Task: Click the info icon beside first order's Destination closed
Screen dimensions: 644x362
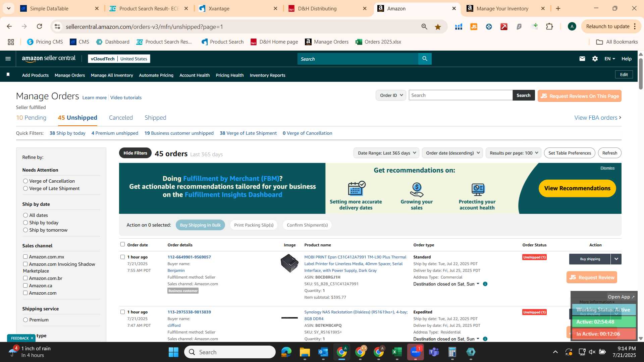Action: 485,284
